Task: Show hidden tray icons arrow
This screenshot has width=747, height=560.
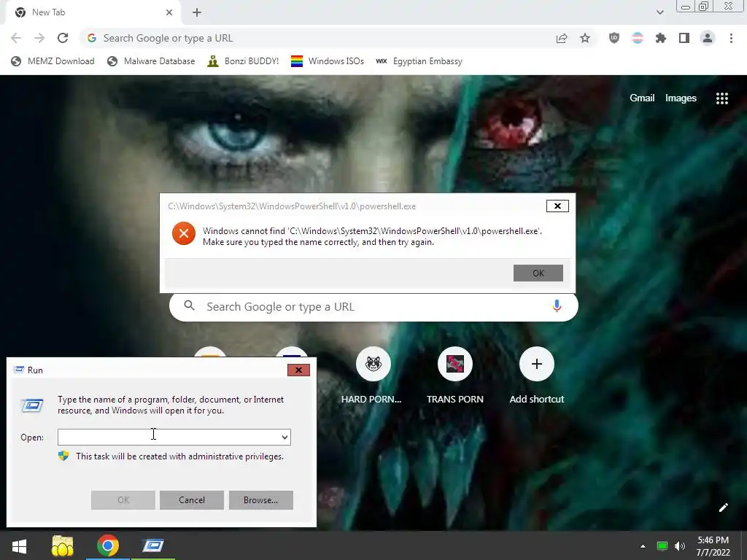Action: pyautogui.click(x=643, y=546)
